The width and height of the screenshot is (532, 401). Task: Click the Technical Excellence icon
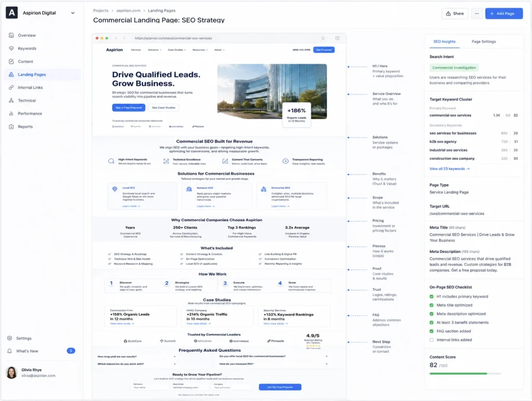pos(166,161)
